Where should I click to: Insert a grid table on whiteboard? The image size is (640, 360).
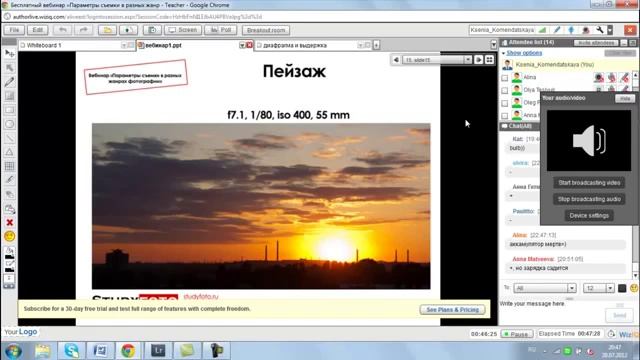click(x=9, y=166)
